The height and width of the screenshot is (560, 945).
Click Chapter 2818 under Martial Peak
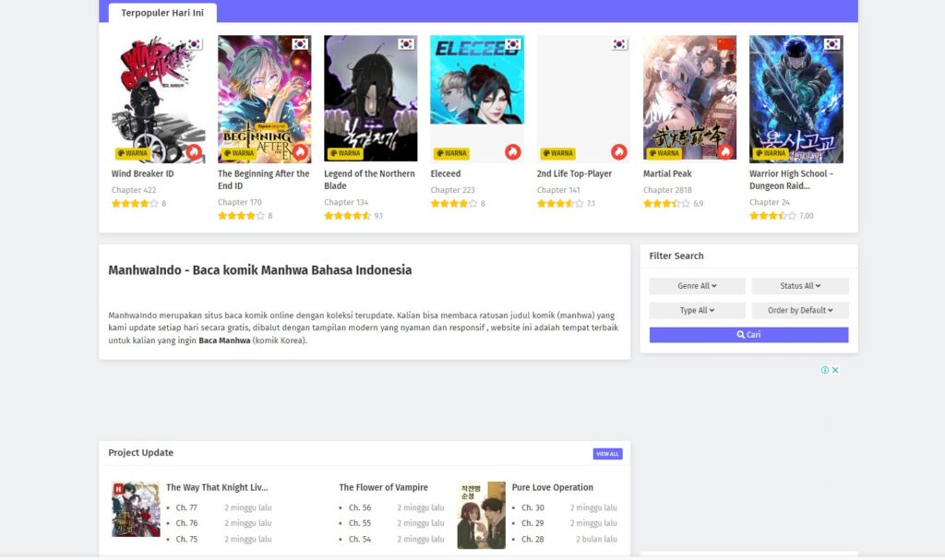667,190
